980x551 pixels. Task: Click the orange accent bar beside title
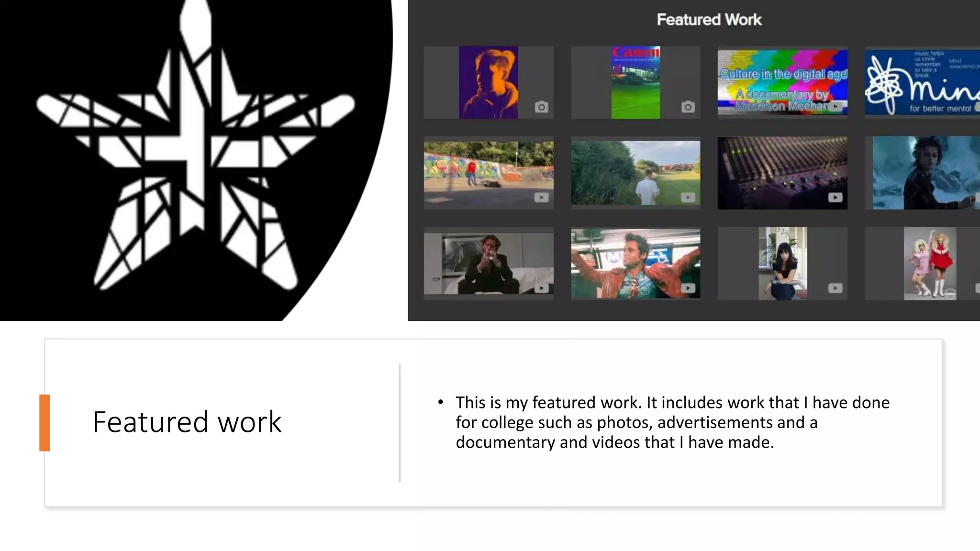point(45,422)
